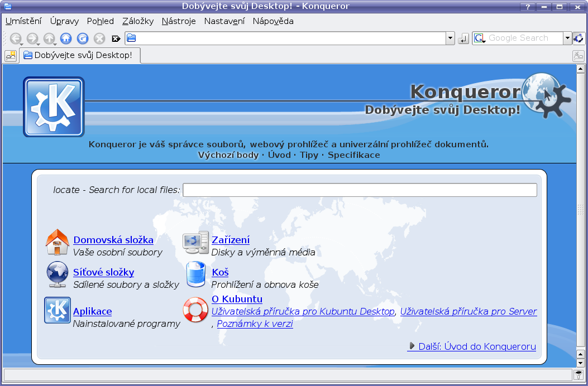This screenshot has height=386, width=588.
Task: Clear the location bar with the black arrow icon
Action: (116, 38)
